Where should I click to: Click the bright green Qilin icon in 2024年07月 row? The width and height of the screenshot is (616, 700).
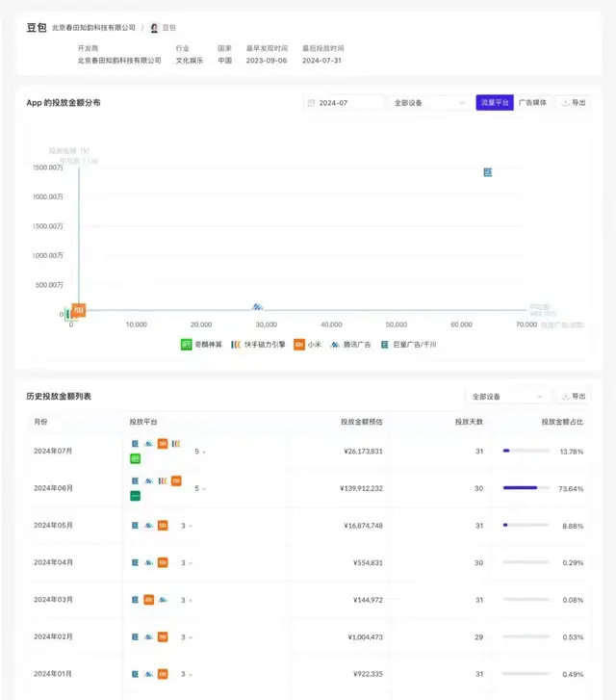(x=136, y=458)
